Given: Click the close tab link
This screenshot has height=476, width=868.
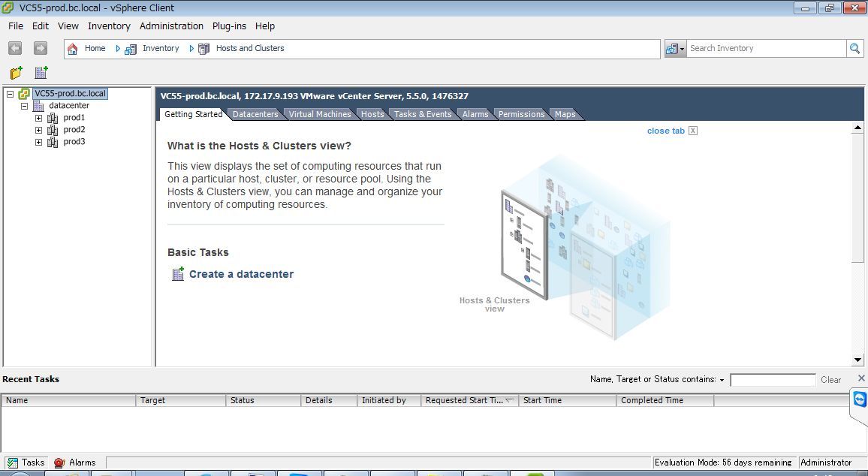Looking at the screenshot, I should point(666,131).
